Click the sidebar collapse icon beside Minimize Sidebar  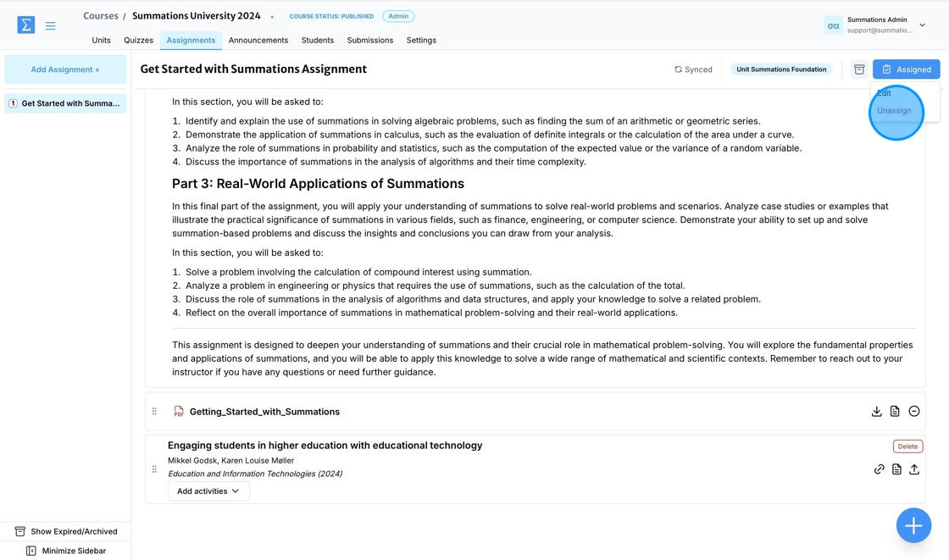31,551
